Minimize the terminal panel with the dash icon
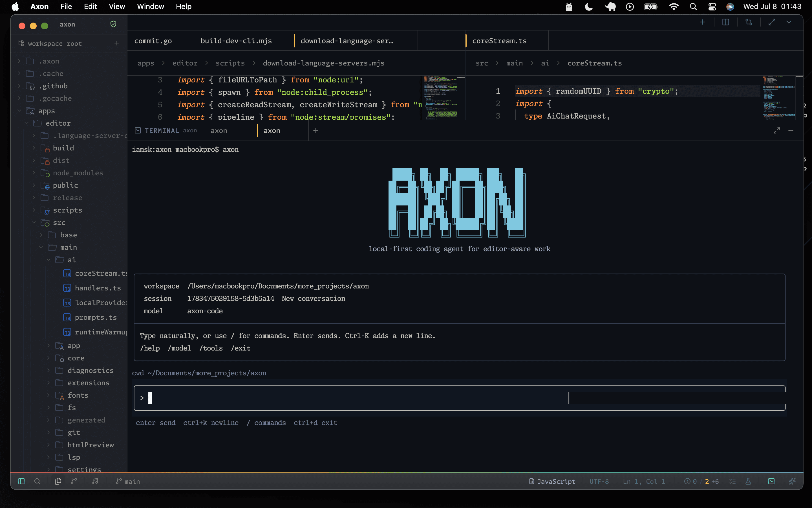 [x=791, y=130]
